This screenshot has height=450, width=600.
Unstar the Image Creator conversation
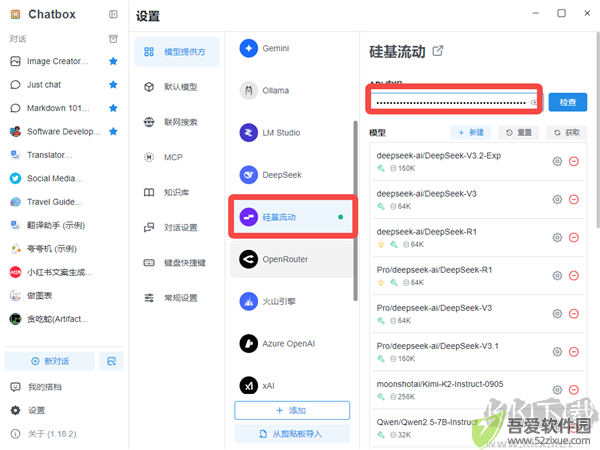pos(113,61)
